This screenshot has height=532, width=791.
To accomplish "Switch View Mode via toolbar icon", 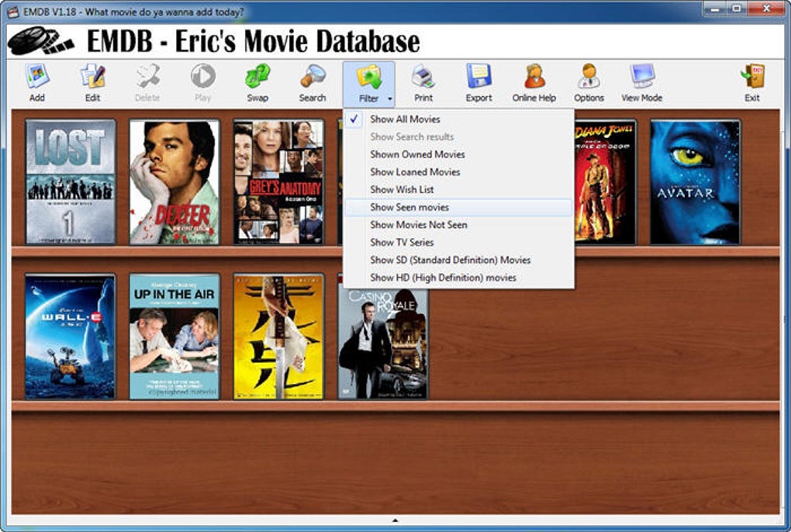I will tap(641, 83).
